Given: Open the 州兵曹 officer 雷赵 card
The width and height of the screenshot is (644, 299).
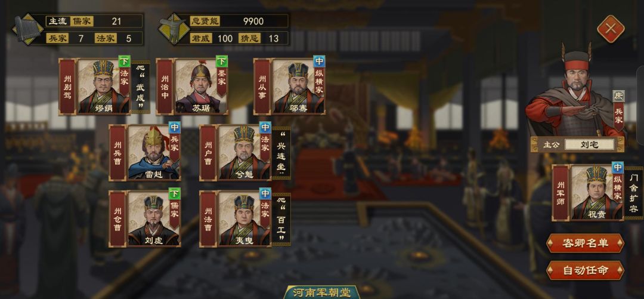Looking at the screenshot, I should (154, 153).
